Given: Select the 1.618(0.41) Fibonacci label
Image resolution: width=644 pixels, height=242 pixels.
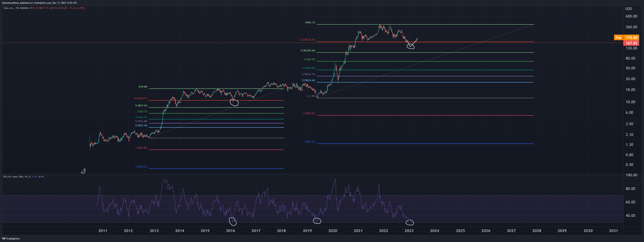Looking at the screenshot, I should 141,167.
